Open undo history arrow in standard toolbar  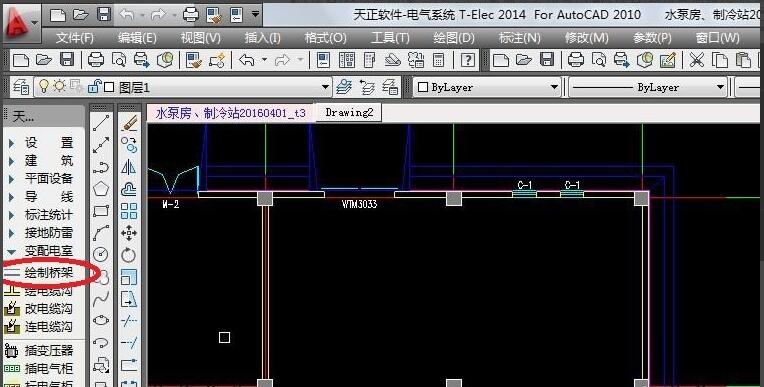[265, 60]
